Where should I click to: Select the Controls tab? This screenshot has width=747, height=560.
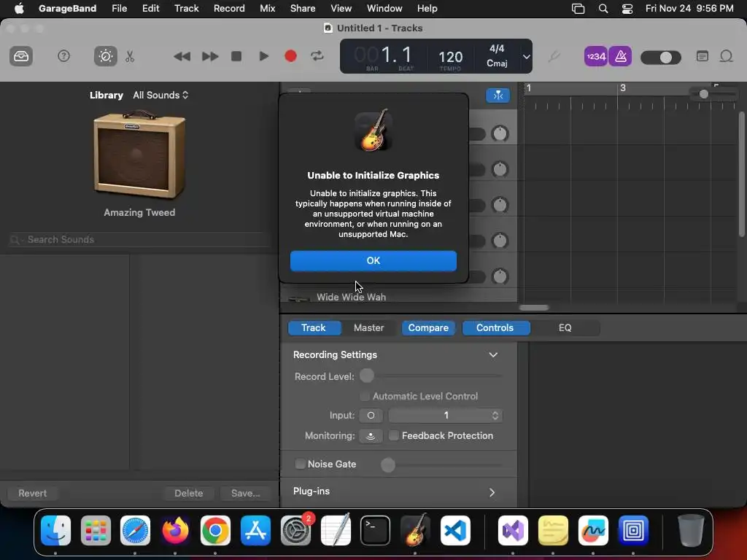click(495, 327)
